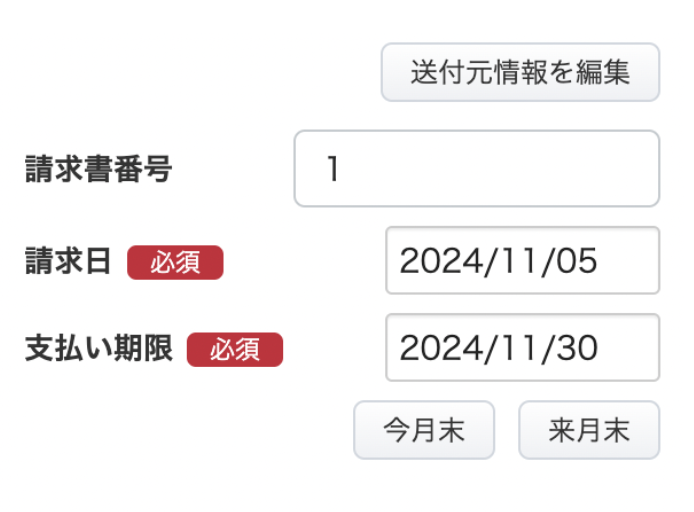Click the red required tag next to invoice date

coord(175,262)
